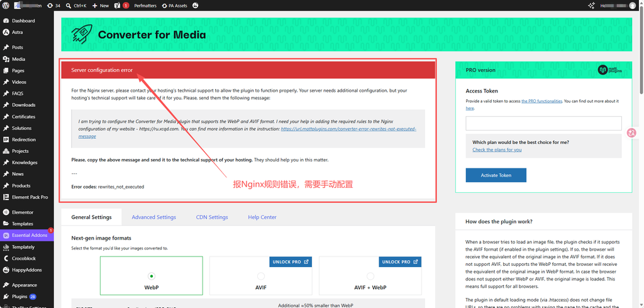This screenshot has width=644, height=308.
Task: Open the Help Center tab
Action: (x=262, y=217)
